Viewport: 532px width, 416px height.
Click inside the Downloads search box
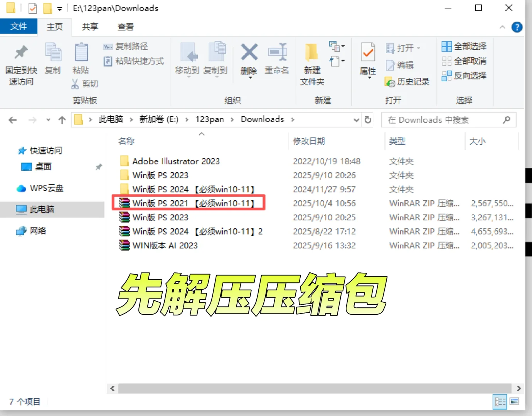pos(443,120)
